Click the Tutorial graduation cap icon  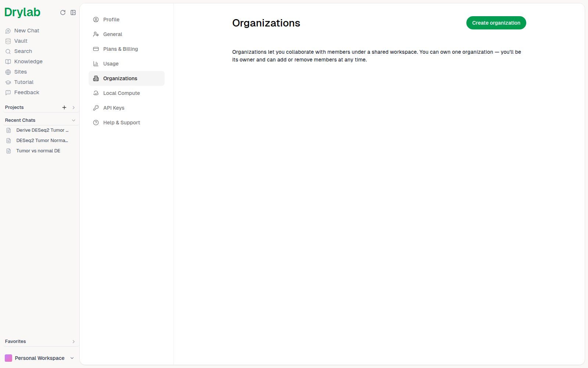pos(8,82)
